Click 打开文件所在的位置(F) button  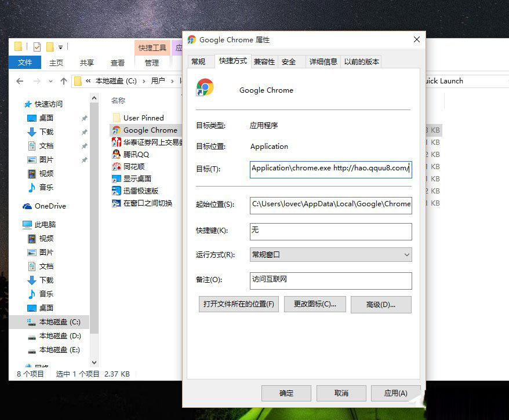click(x=239, y=304)
